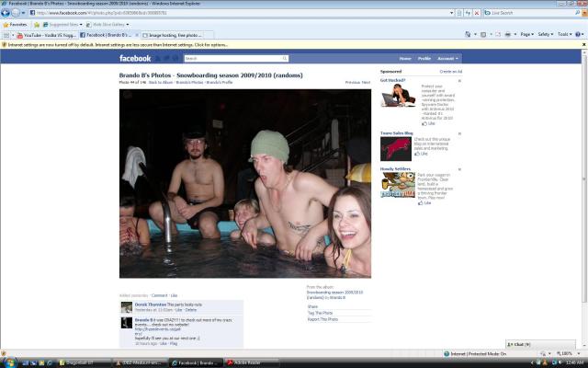The width and height of the screenshot is (588, 368).
Task: Expand the address bar history dropdown
Action: (x=451, y=13)
